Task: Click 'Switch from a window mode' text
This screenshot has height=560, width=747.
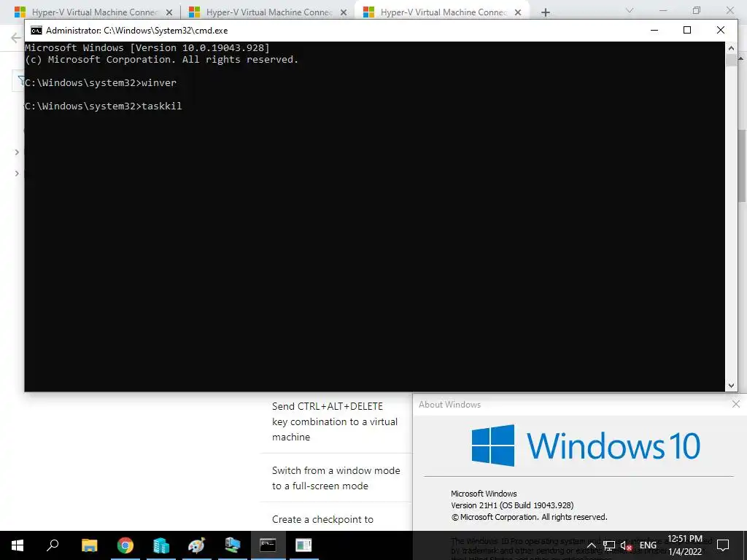Action: click(x=336, y=470)
